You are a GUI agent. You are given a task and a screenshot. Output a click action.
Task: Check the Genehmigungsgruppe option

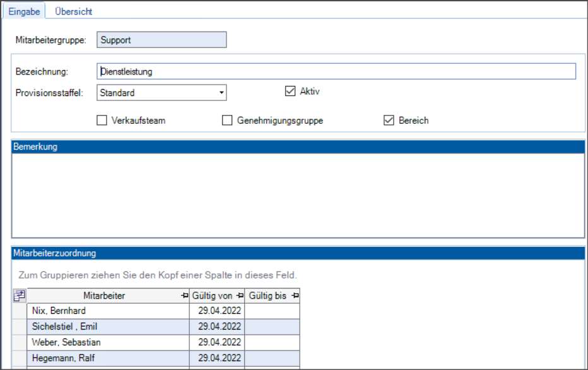(x=227, y=120)
